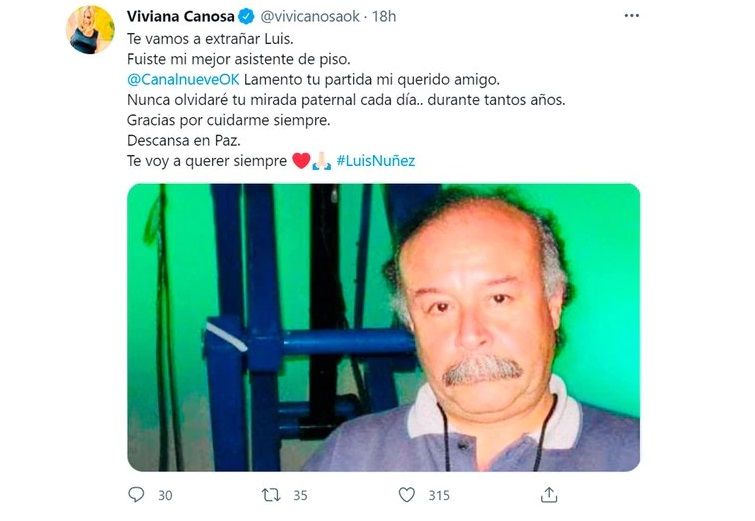Screen dimensions: 755x521
Task: Click the tweet text 'Descansa en Paz.'
Action: 183,141
